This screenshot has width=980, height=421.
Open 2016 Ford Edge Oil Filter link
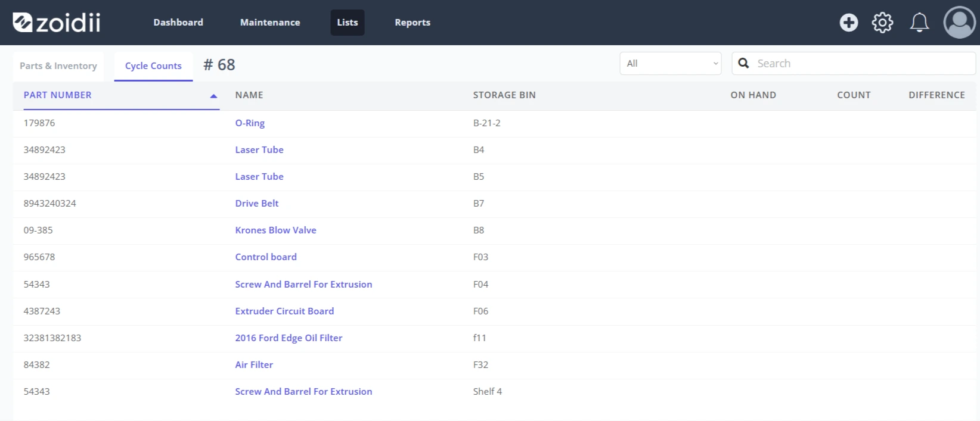[x=289, y=338]
